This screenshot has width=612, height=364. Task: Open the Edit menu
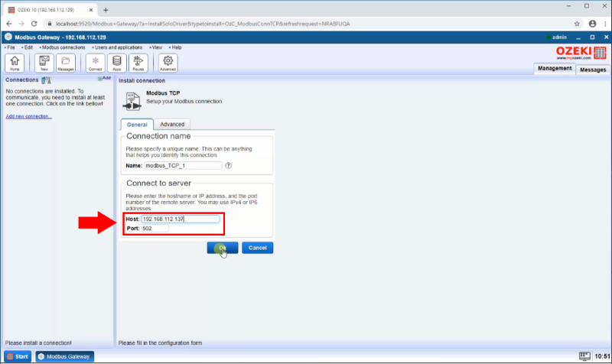(28, 47)
